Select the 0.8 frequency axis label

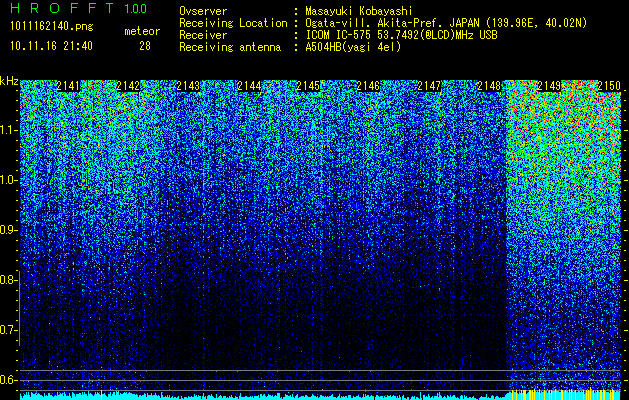click(8, 280)
